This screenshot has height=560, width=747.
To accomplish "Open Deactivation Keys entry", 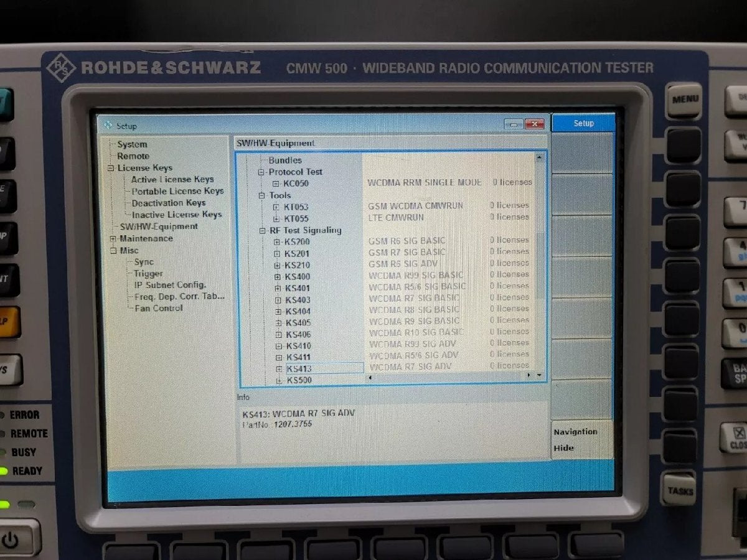I will coord(168,203).
